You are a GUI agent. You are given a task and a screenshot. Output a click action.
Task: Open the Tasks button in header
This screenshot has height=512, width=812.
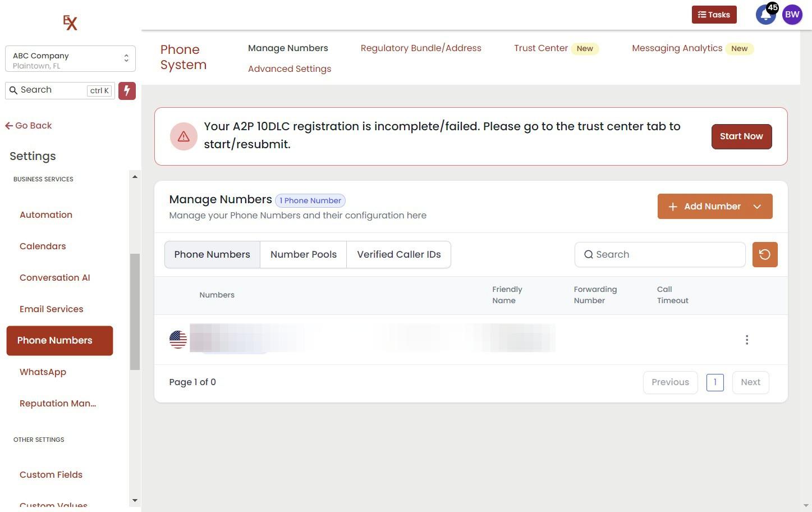[x=713, y=15]
